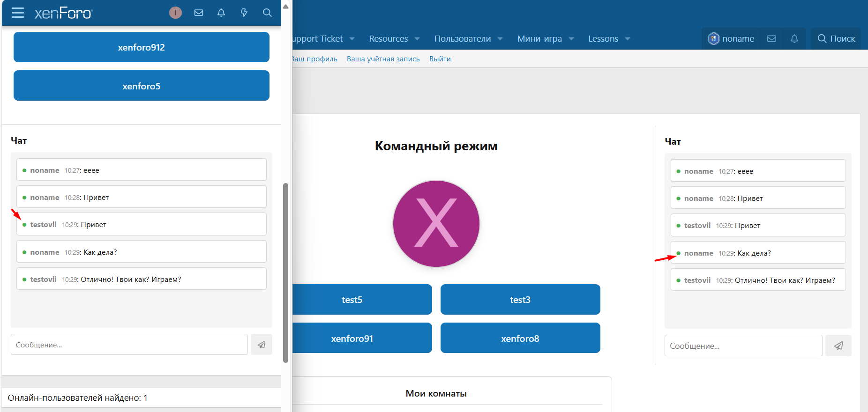Send message with left chat paper plane
Viewport: 868px width, 412px height.
click(x=262, y=345)
